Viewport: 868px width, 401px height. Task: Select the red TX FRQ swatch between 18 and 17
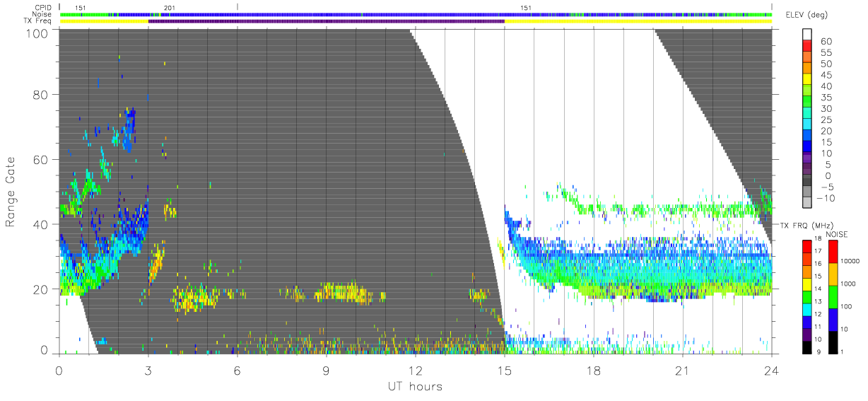pos(807,246)
